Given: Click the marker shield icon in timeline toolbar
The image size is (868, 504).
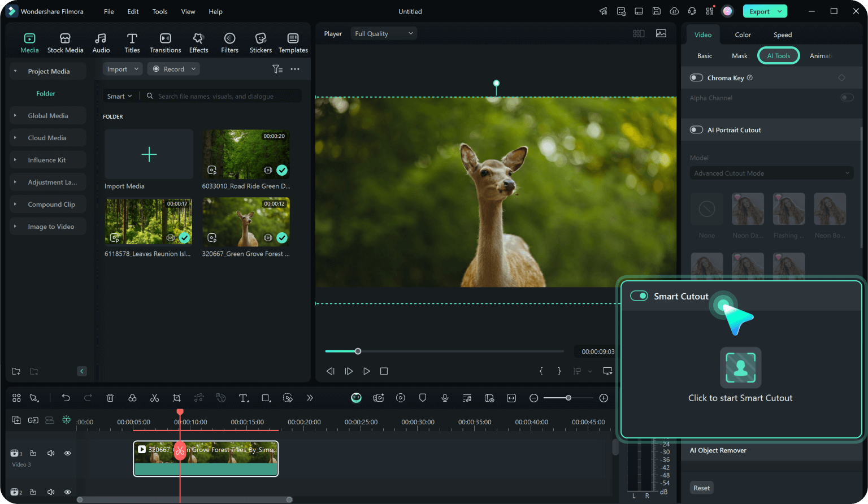Looking at the screenshot, I should [423, 398].
